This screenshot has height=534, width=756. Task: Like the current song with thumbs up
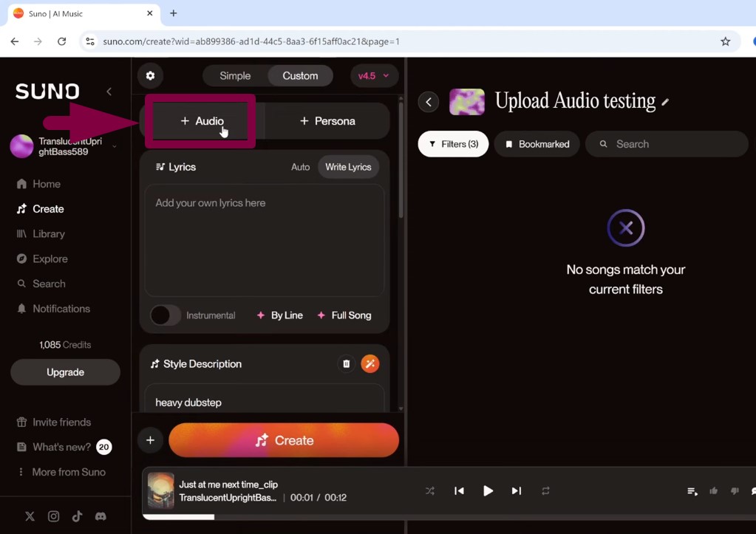pos(714,491)
